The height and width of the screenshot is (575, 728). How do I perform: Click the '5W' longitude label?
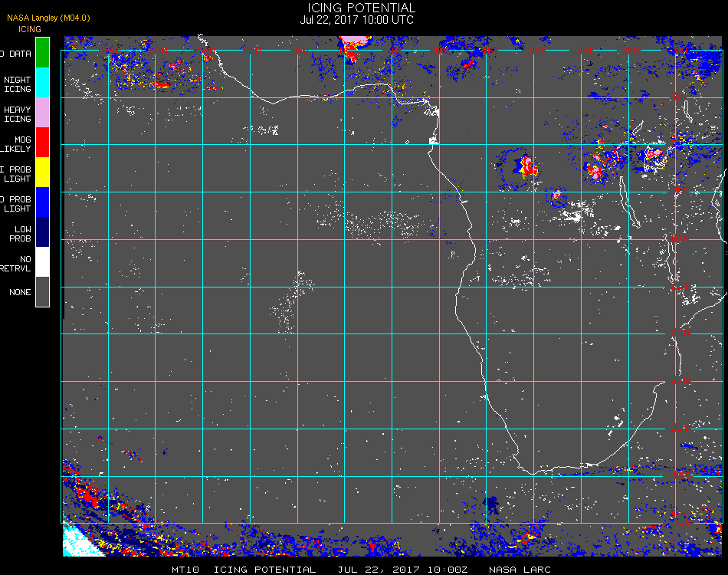[x=302, y=50]
